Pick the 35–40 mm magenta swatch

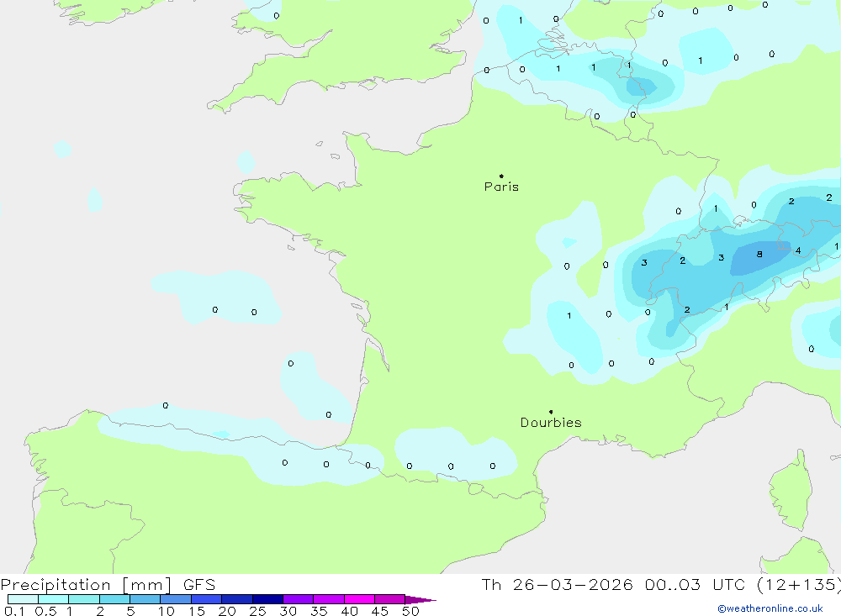coord(328,599)
